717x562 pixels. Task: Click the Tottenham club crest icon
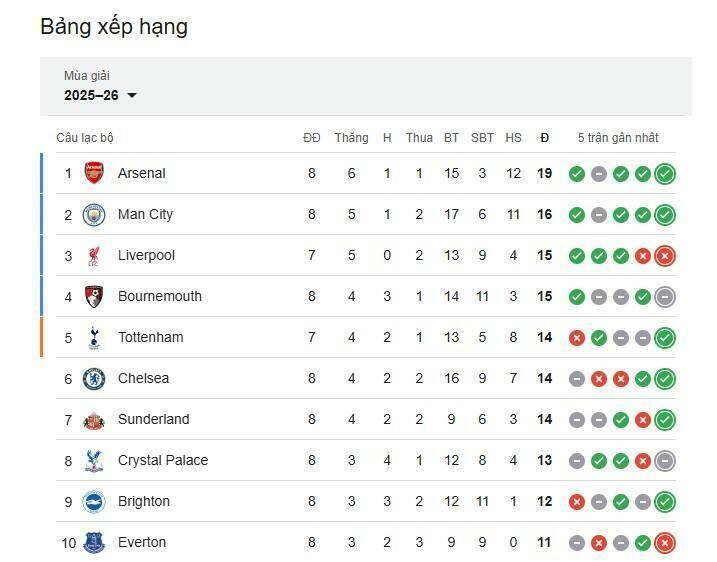point(94,337)
